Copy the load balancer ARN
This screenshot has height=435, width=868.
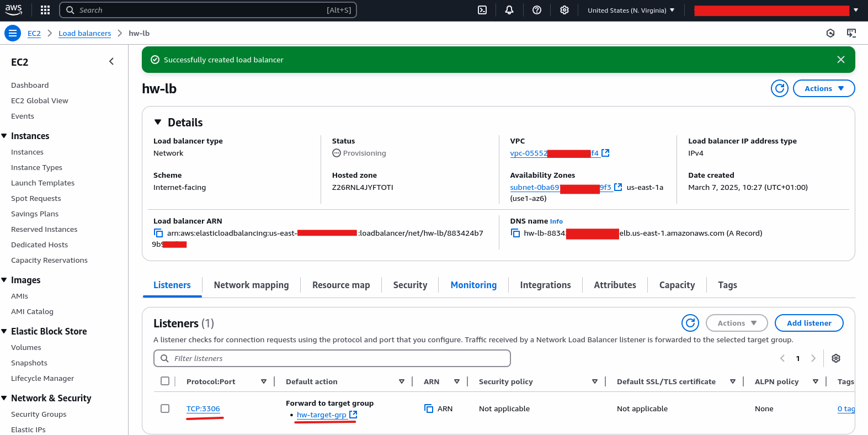click(x=158, y=233)
